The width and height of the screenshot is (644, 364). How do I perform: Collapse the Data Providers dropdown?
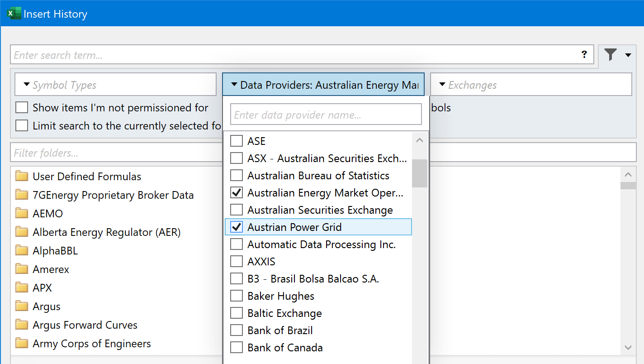(323, 85)
